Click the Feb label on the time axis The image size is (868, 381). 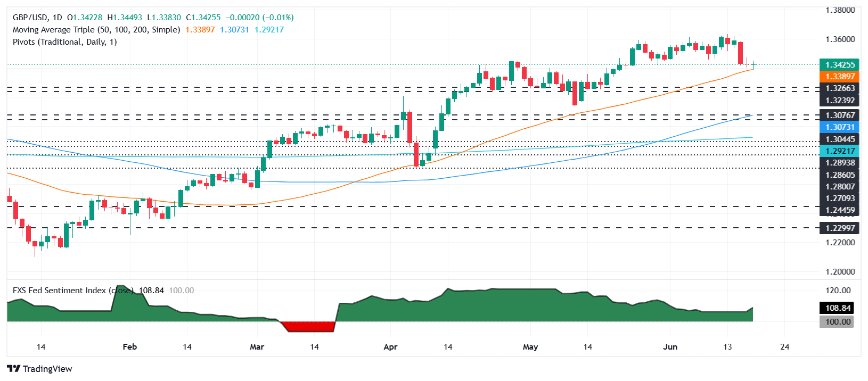click(x=129, y=347)
